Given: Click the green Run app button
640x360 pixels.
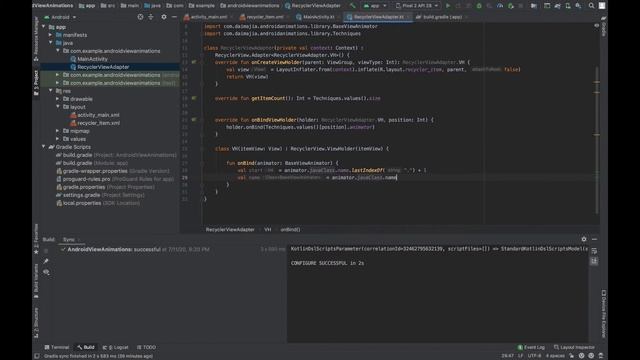Looking at the screenshot, I should 448,6.
